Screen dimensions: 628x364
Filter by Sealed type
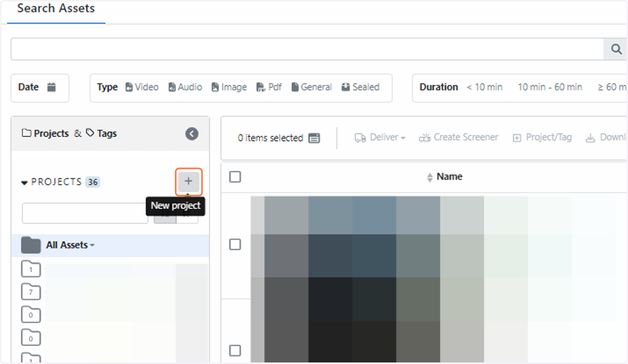(x=361, y=87)
